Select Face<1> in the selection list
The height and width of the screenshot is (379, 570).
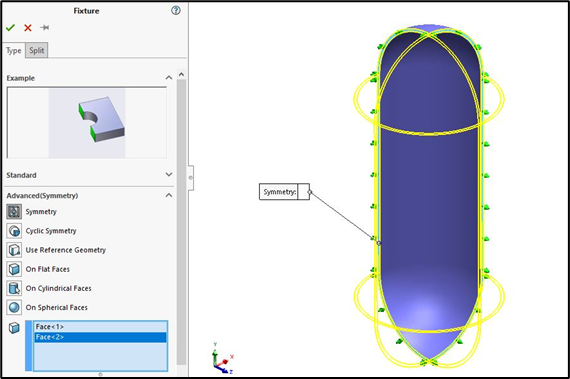100,327
